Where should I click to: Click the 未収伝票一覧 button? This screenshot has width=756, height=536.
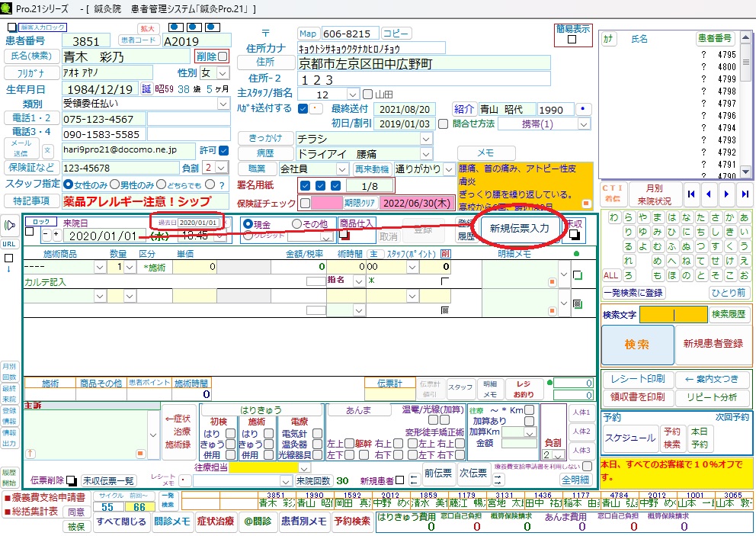pyautogui.click(x=108, y=480)
